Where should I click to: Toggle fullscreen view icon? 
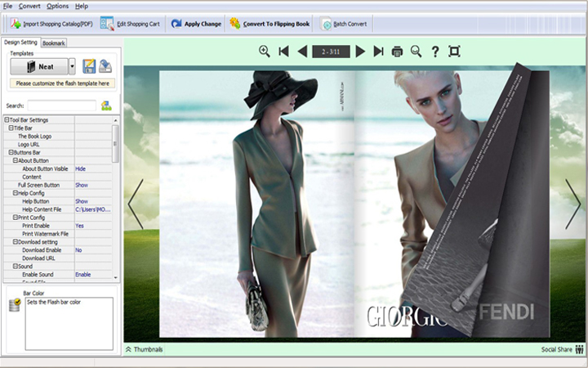455,52
